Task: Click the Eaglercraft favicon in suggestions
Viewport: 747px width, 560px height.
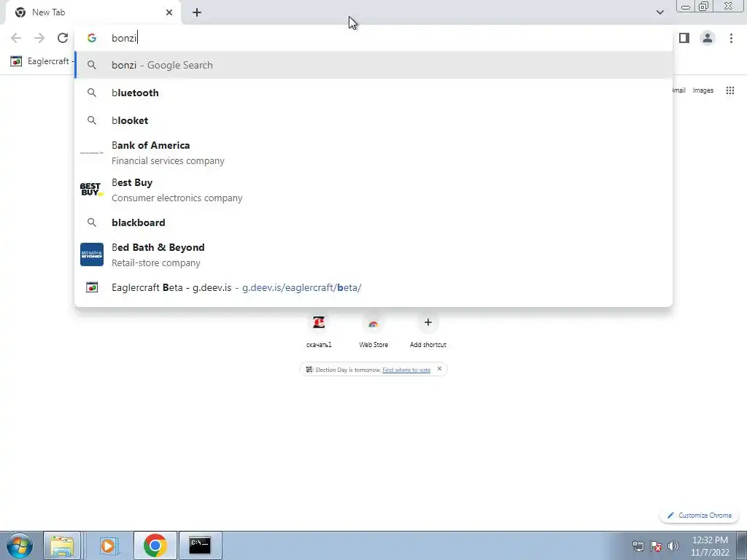Action: pyautogui.click(x=92, y=287)
